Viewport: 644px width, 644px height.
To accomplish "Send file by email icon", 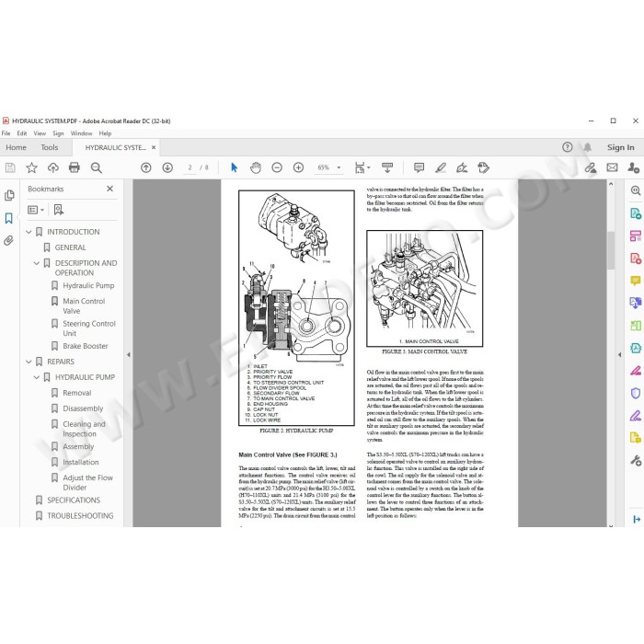I will pyautogui.click(x=612, y=167).
